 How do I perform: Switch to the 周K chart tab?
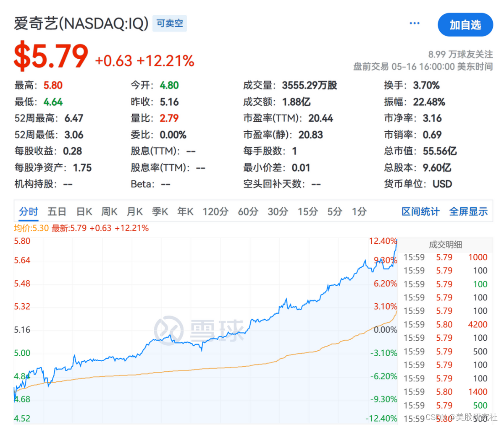(x=109, y=211)
